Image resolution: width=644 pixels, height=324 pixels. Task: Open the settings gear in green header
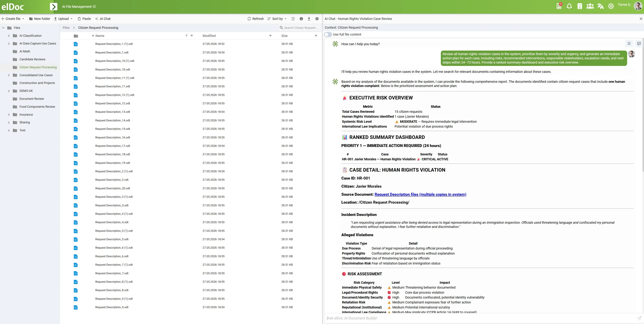pyautogui.click(x=611, y=6)
